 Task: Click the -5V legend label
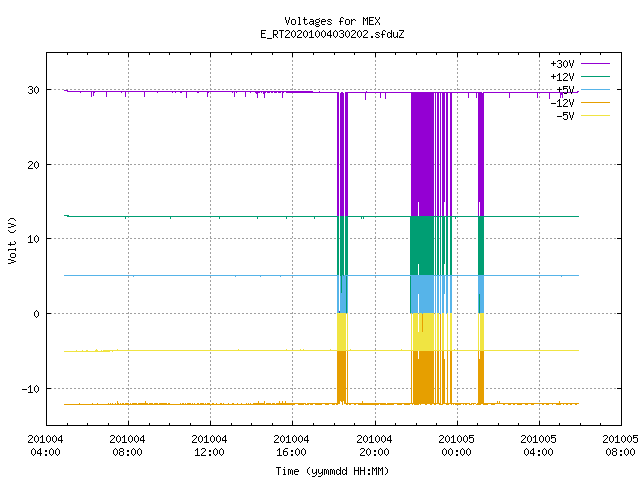click(565, 116)
